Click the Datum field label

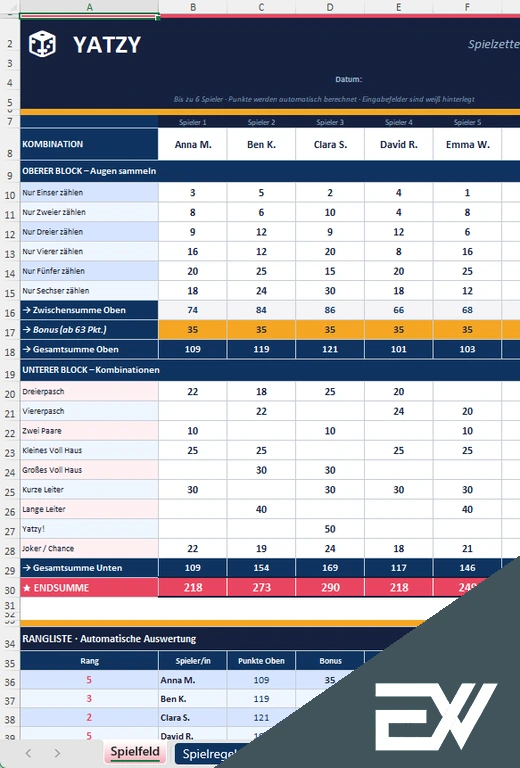pyautogui.click(x=349, y=79)
